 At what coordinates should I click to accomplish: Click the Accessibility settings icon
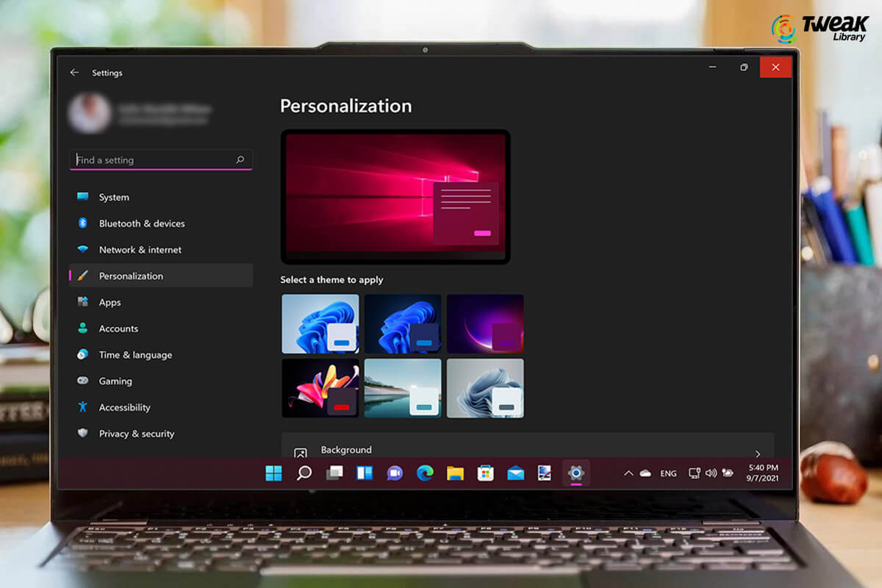tap(84, 407)
